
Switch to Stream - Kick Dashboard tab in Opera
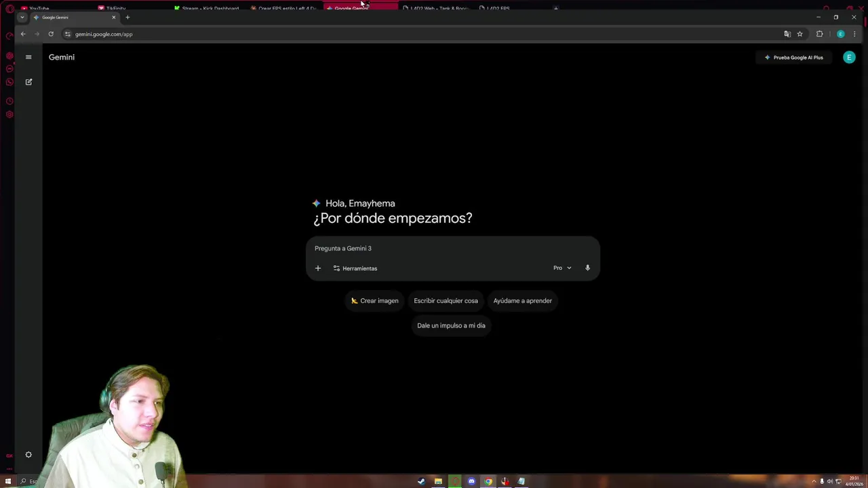click(x=209, y=8)
